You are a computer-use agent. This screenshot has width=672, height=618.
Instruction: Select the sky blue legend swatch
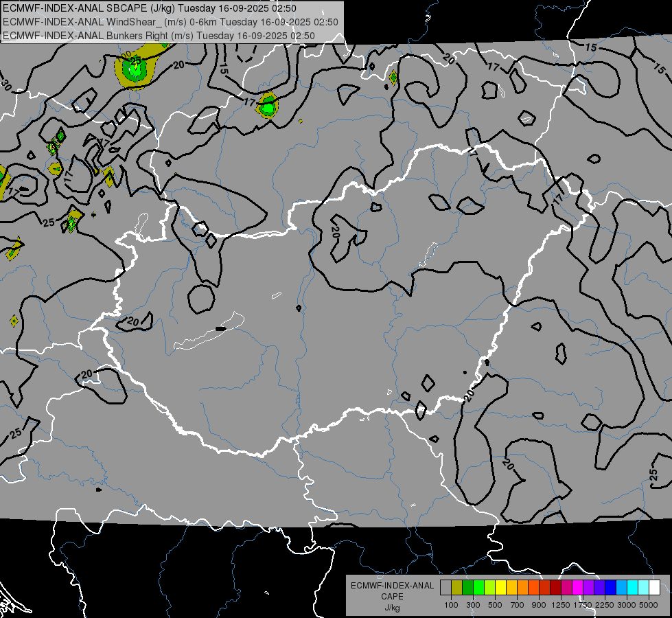(x=621, y=588)
